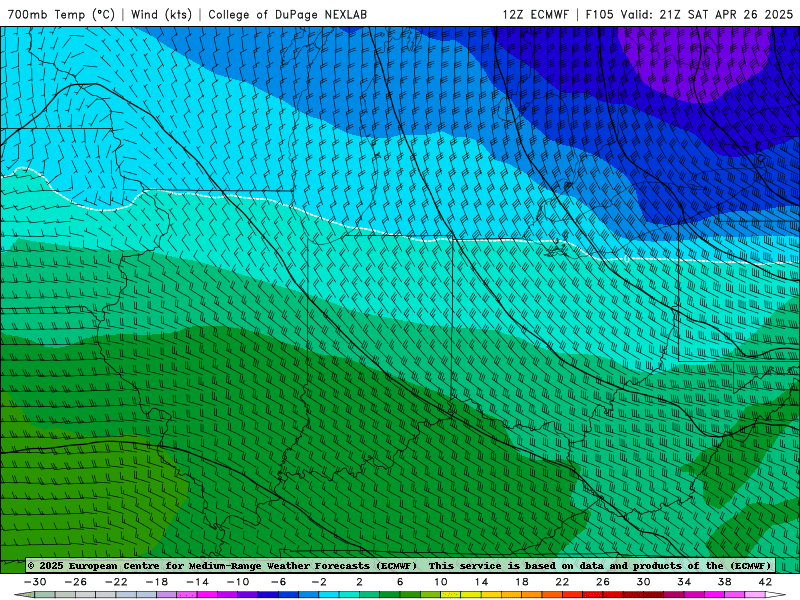This screenshot has width=800, height=600.
Task: Click the '−14' color scale label
Action: (197, 582)
